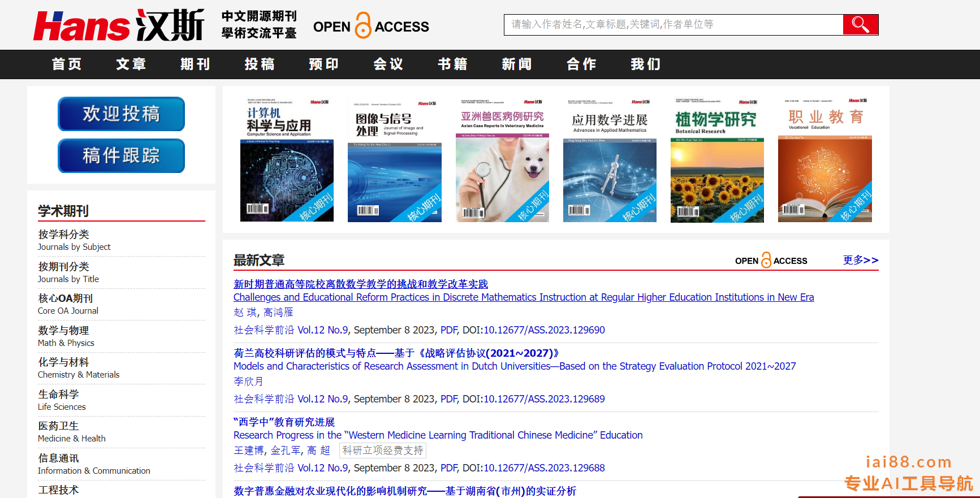Open the 职业教育 journal cover

pyautogui.click(x=825, y=159)
